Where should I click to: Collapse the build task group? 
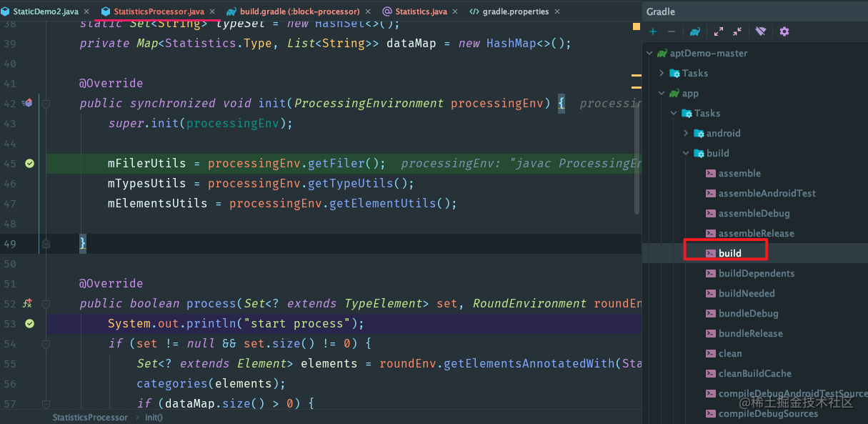point(686,153)
